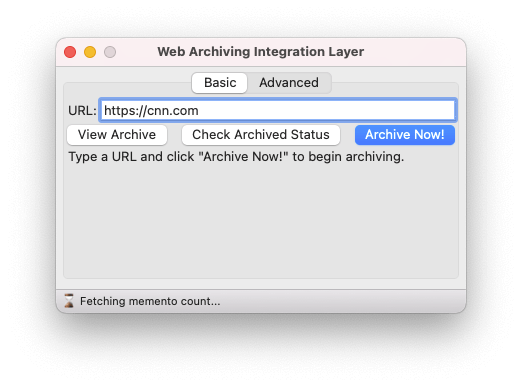Click Check Archived Status button
522x387 pixels.
[x=261, y=135]
